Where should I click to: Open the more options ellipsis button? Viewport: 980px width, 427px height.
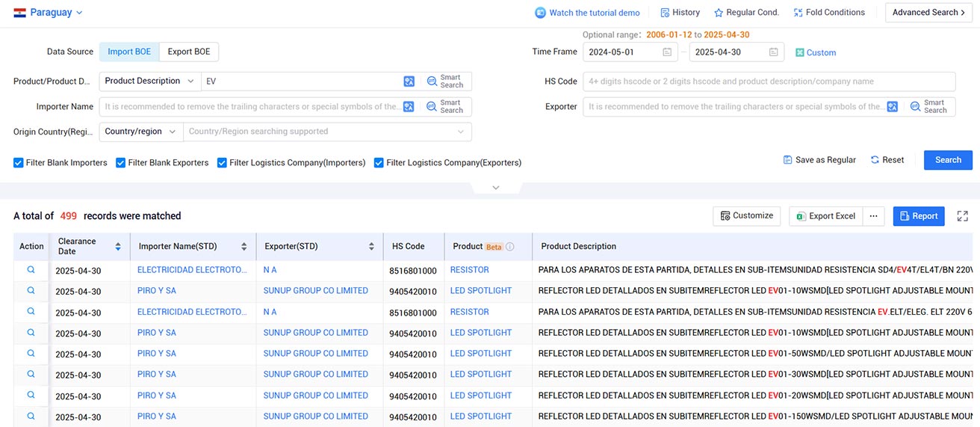click(874, 216)
